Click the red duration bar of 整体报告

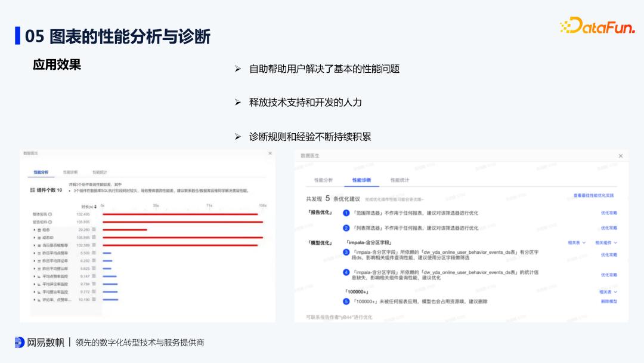click(x=179, y=214)
